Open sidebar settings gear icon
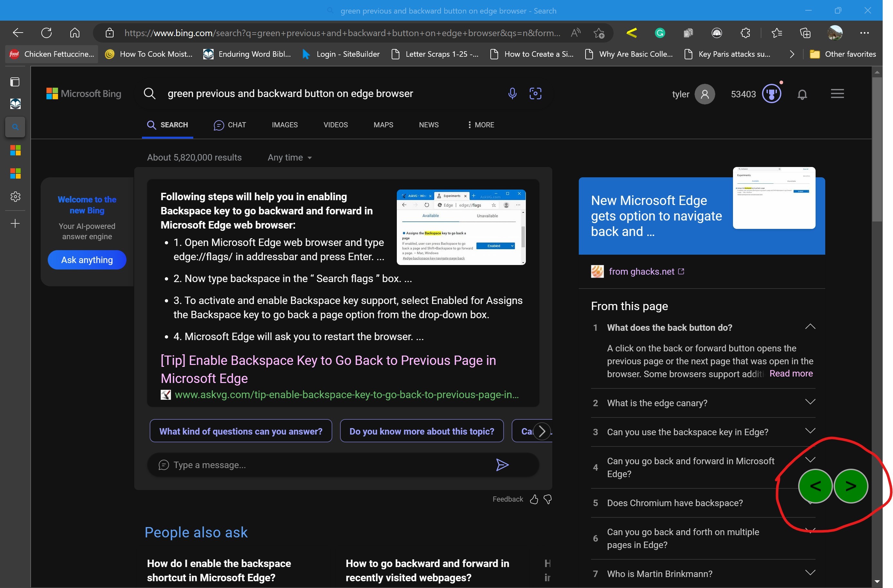 point(15,197)
